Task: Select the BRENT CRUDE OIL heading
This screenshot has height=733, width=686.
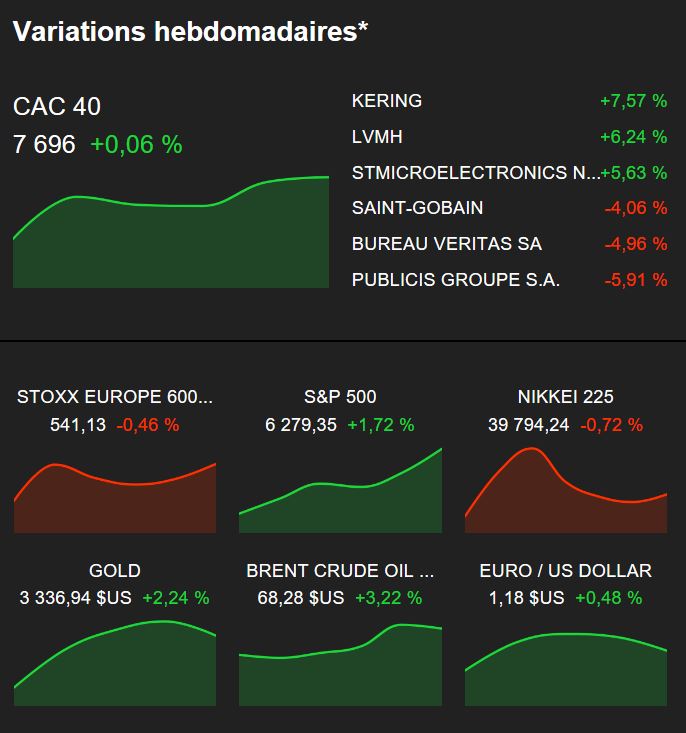Action: pyautogui.click(x=340, y=571)
